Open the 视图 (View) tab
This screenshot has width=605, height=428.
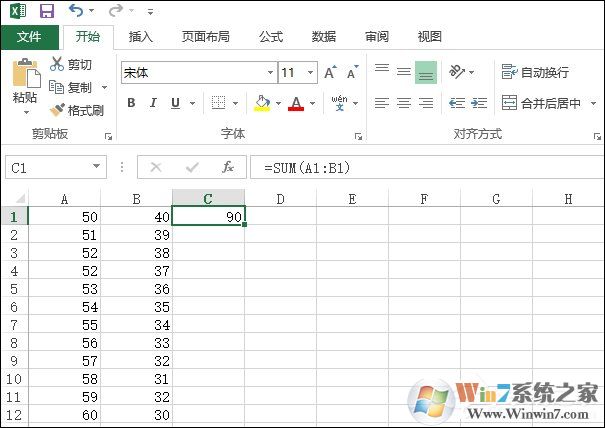tap(429, 37)
